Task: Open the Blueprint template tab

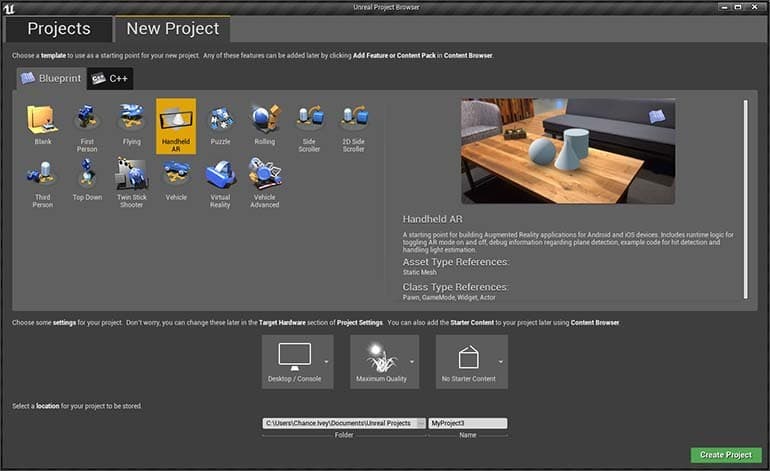Action: [50, 78]
